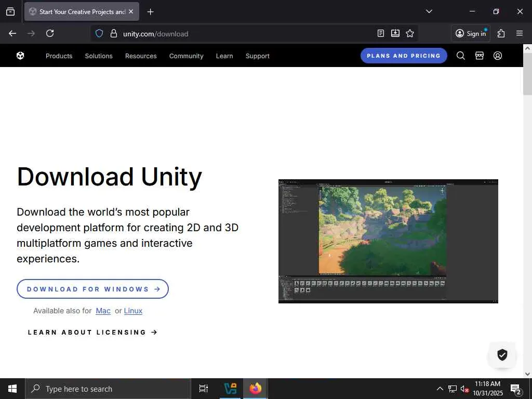Open the Windows Start menu
This screenshot has height=399, width=532.
point(12,389)
